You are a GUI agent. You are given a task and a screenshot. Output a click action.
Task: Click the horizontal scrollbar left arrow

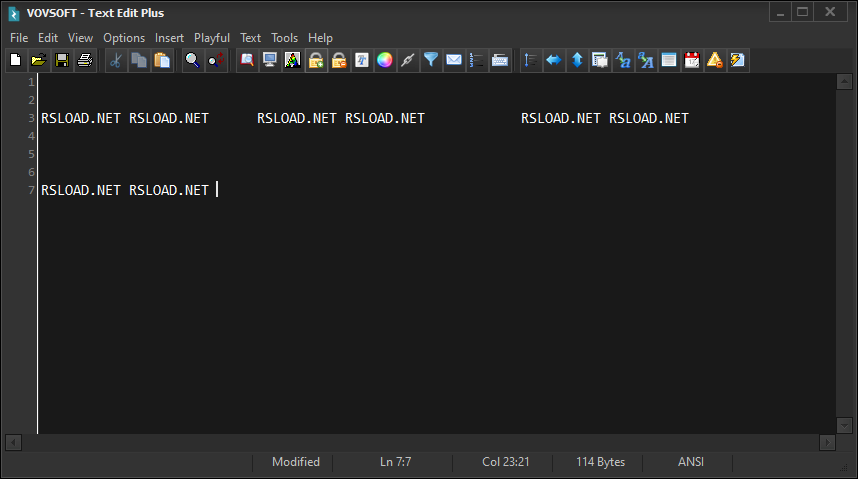tap(13, 442)
